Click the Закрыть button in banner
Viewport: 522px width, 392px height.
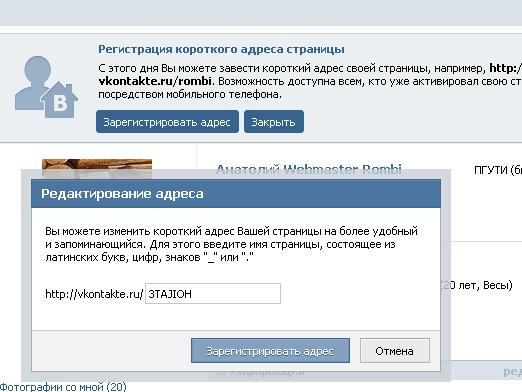(x=274, y=122)
